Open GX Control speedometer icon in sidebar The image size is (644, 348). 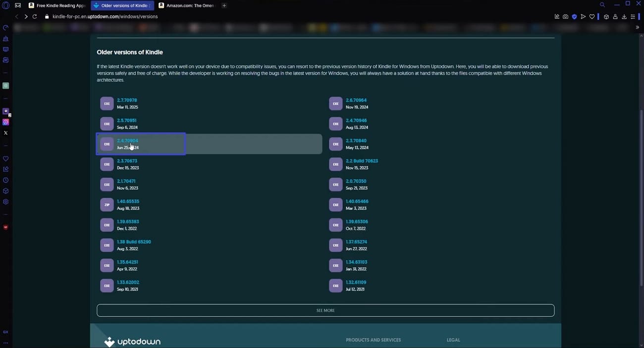[5, 28]
